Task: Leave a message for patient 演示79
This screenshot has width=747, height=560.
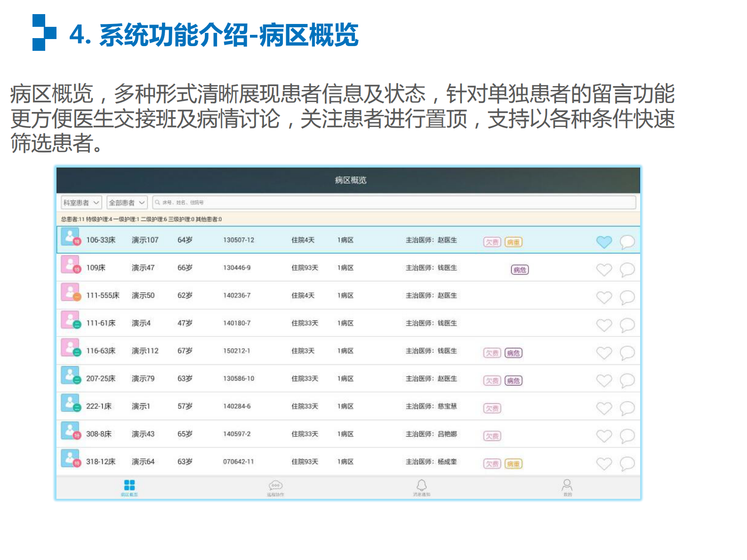Action: [x=627, y=381]
